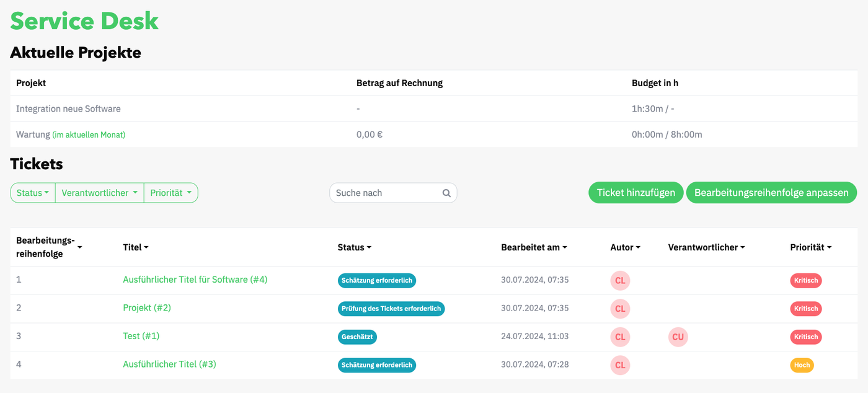
Task: Click the Ticket hinzufügen button
Action: coord(635,193)
